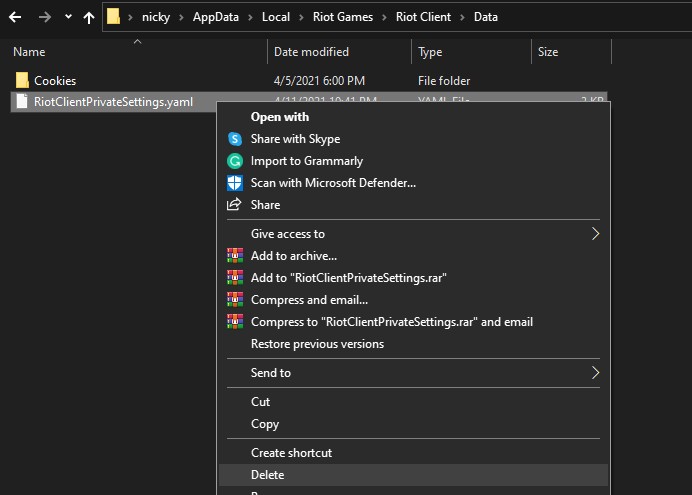Open recent locations dropdown arrow
Image resolution: width=692 pixels, height=495 pixels.
coord(68,17)
